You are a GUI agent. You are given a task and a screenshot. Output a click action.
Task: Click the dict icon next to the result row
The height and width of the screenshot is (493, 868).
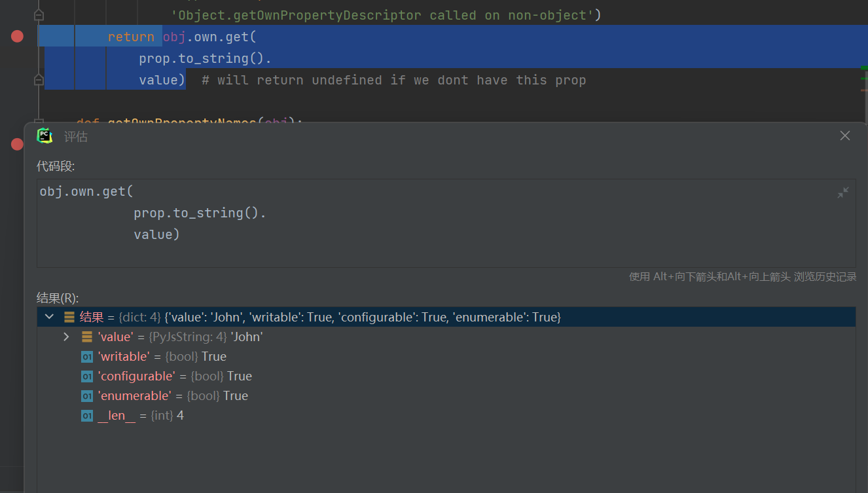[x=69, y=317]
